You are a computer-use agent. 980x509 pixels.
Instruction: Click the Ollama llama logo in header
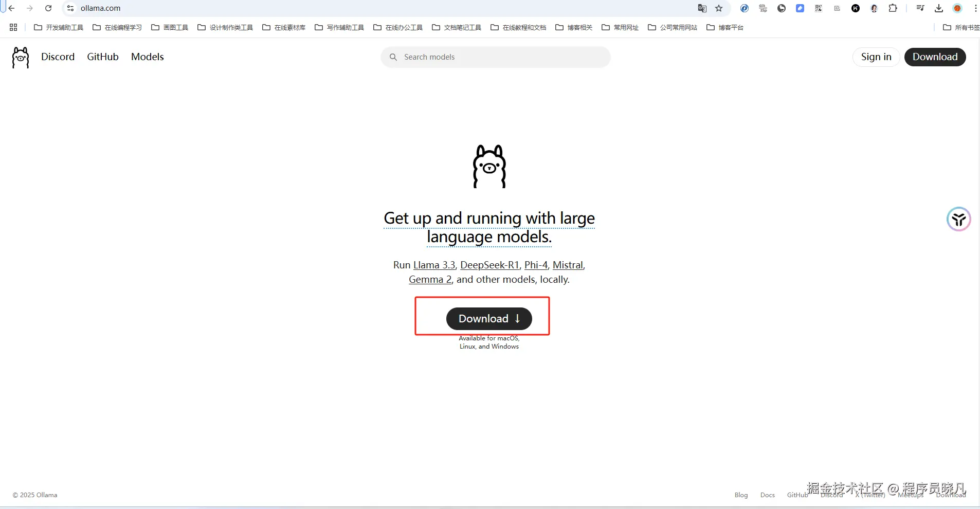pos(21,58)
